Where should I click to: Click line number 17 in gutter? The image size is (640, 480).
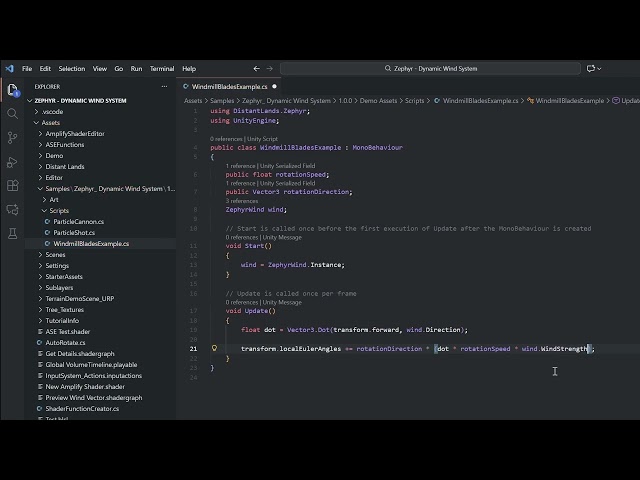pyautogui.click(x=193, y=311)
